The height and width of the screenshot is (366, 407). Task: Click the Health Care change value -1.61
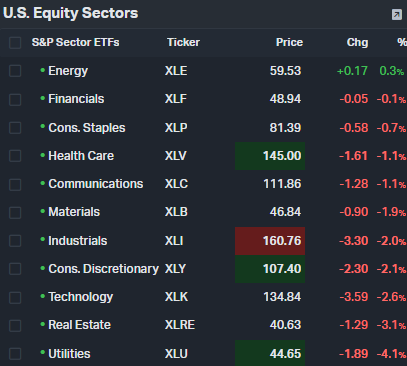pyautogui.click(x=353, y=156)
